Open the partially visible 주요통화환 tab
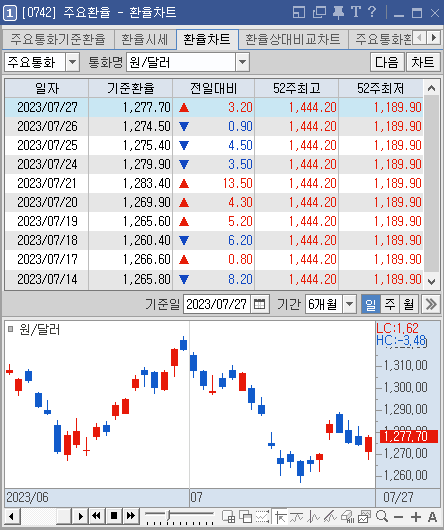Image resolution: width=444 pixels, height=530 pixels. pos(380,40)
